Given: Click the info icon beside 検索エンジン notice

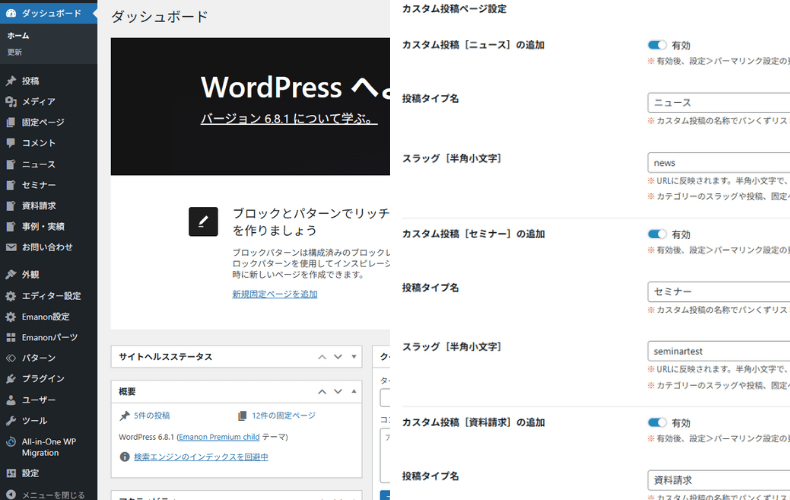Looking at the screenshot, I should coord(124,457).
